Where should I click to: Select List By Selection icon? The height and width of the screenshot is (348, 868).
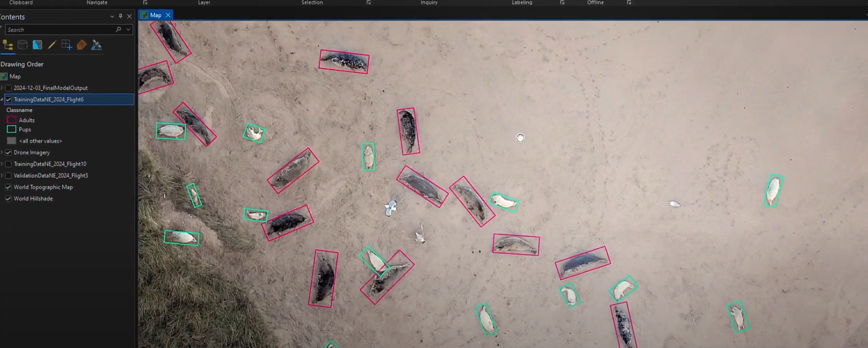pyautogui.click(x=37, y=45)
